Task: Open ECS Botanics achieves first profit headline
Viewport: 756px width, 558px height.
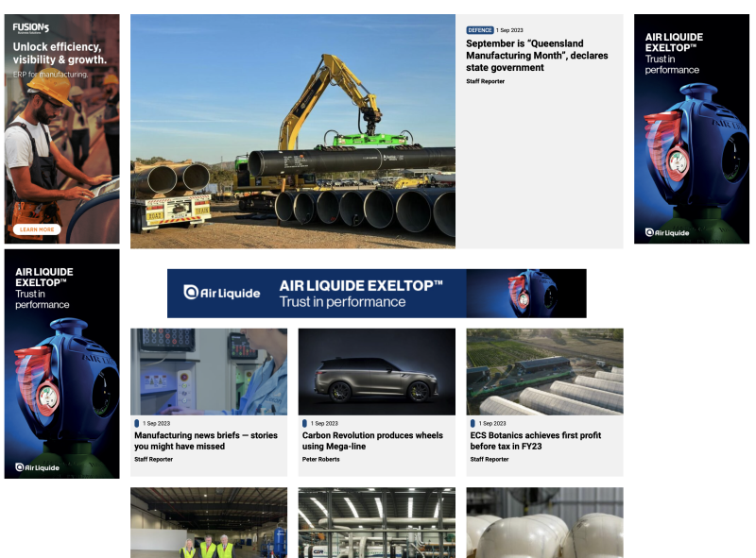Action: tap(535, 441)
